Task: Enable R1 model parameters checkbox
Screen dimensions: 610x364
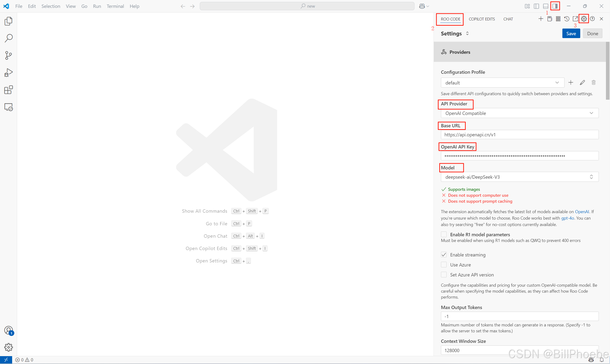Action: click(x=444, y=235)
